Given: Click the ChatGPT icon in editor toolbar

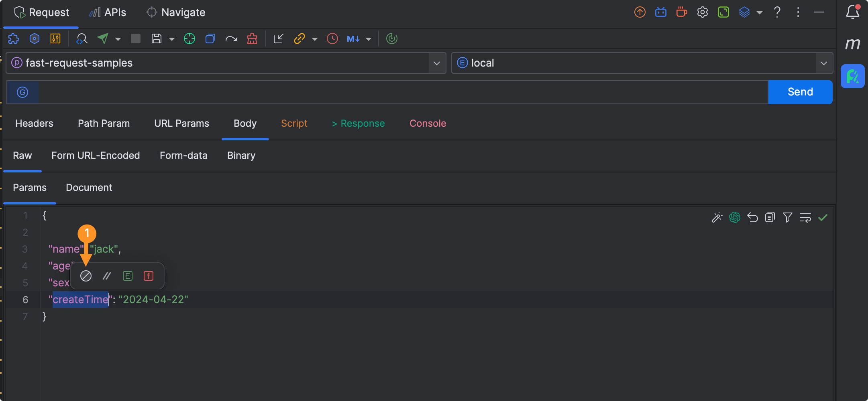Looking at the screenshot, I should pos(735,217).
